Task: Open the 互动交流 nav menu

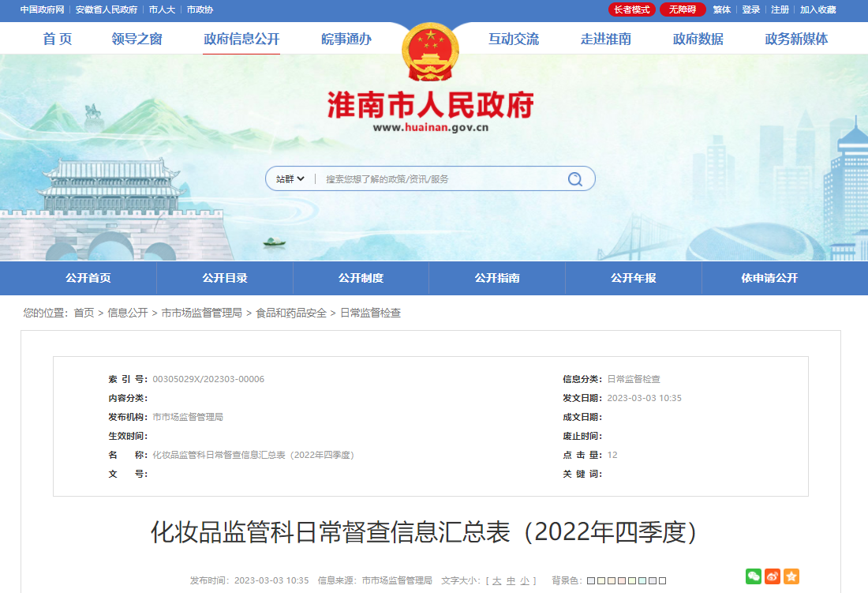Action: 514,39
